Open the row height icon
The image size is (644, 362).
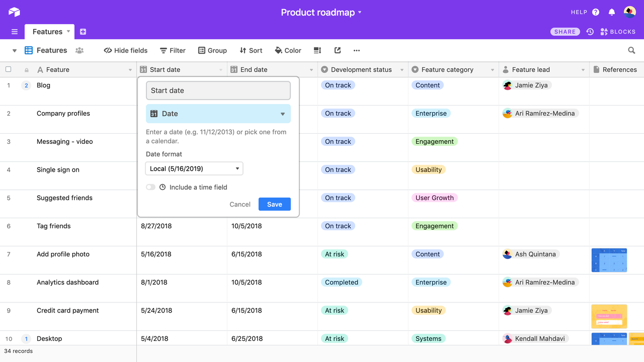point(317,50)
